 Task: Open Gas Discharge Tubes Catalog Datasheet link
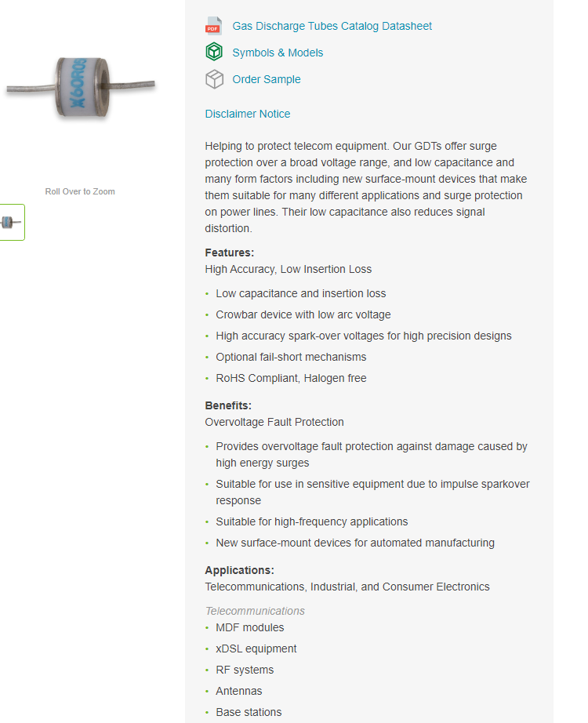332,26
